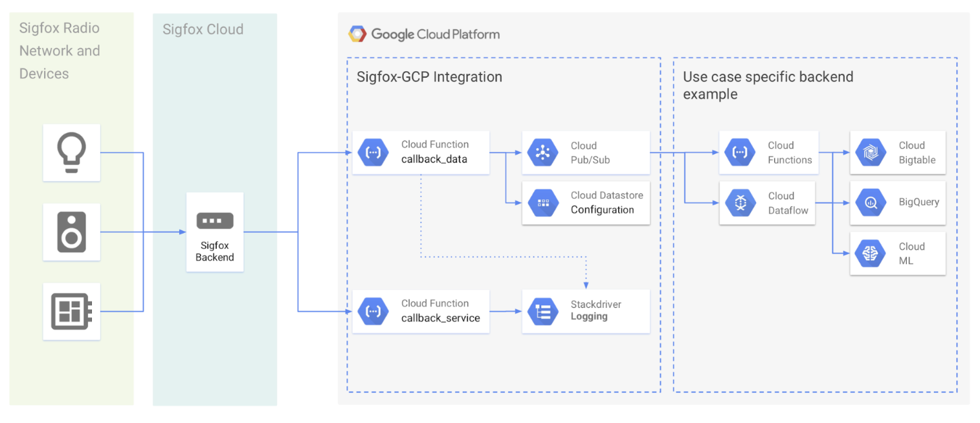Click the BigQuery text label
The width and height of the screenshot is (980, 423).
point(919,202)
